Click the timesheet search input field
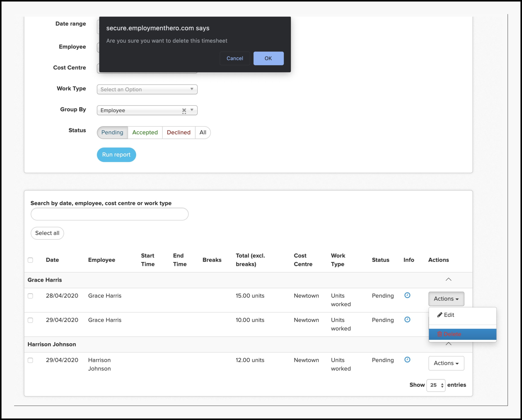Image resolution: width=522 pixels, height=420 pixels. point(109,214)
